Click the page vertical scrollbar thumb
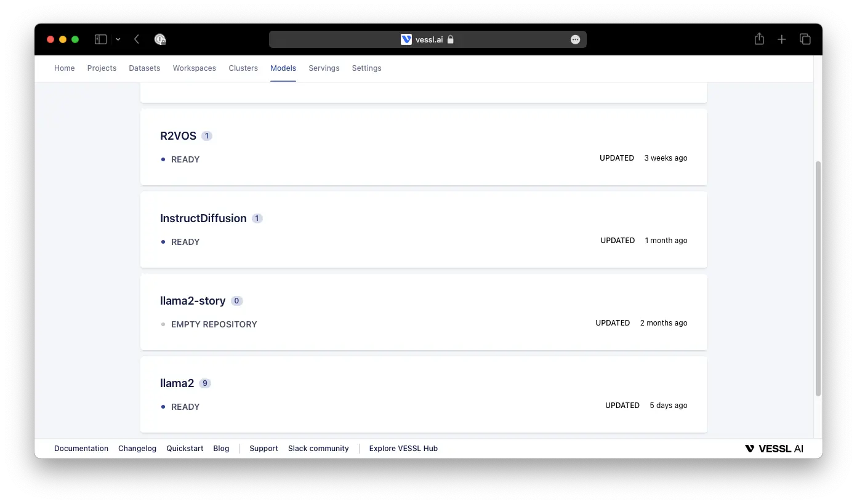 [818, 279]
